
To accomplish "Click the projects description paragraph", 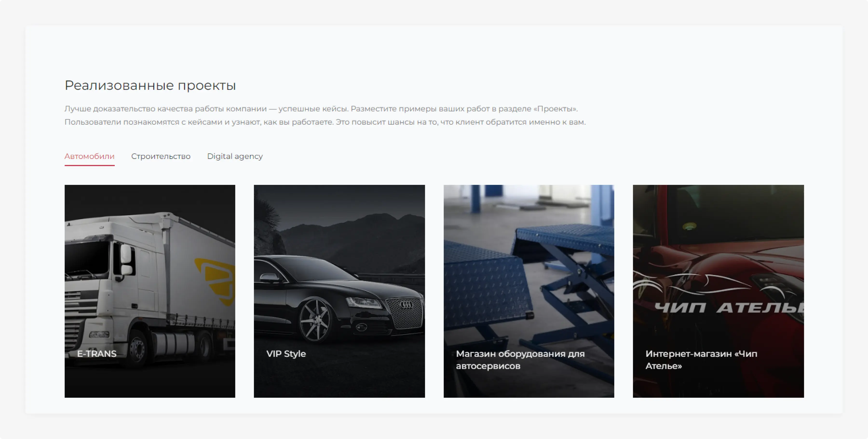I will point(325,115).
